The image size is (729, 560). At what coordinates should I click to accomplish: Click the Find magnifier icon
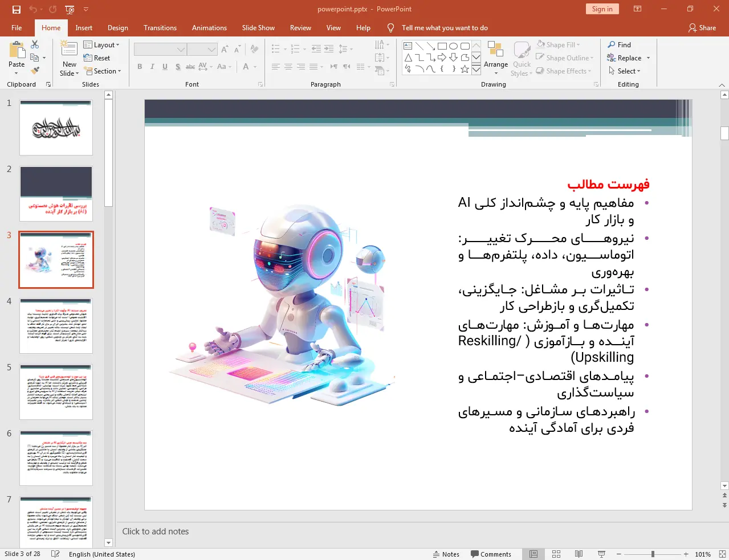(612, 44)
